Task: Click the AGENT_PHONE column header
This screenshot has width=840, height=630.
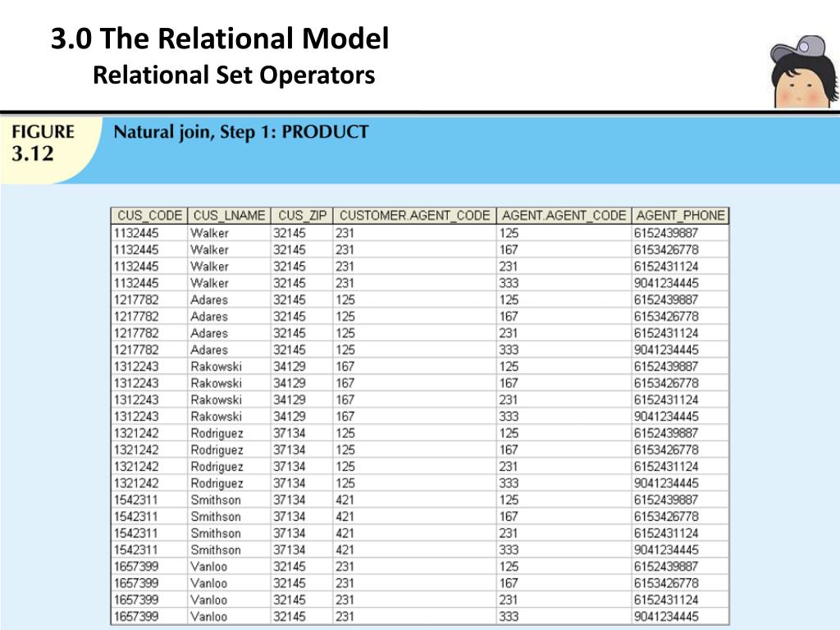Action: pos(680,216)
